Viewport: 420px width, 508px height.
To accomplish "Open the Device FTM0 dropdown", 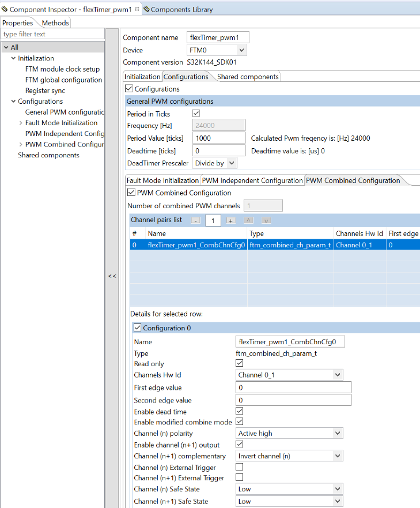I will pyautogui.click(x=241, y=50).
